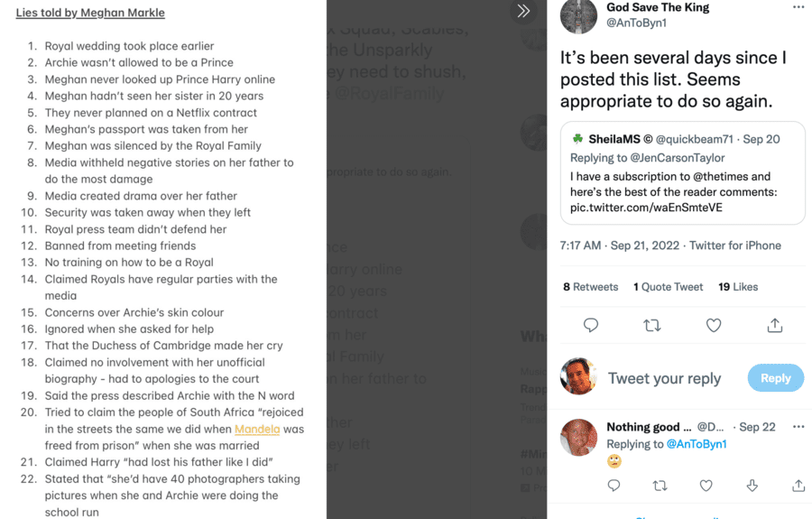Screen dimensions: 812x519
Task: Collapse the tweet panel with double-chevron icon
Action: 523,12
